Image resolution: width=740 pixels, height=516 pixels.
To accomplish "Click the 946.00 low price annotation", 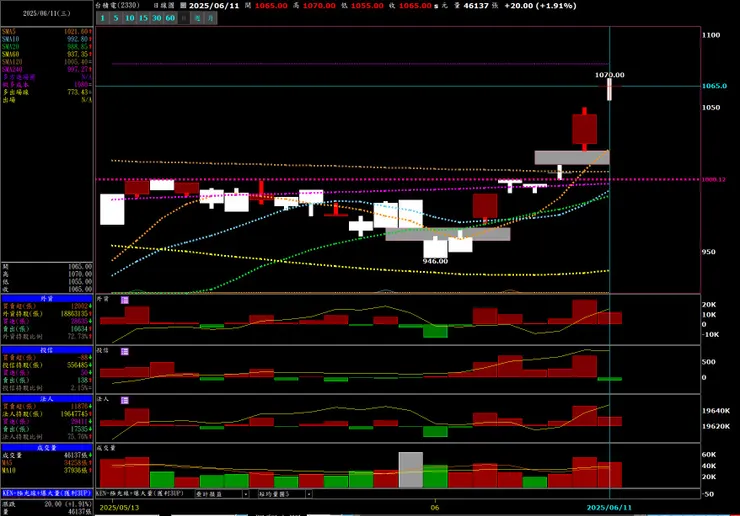I will 435,261.
